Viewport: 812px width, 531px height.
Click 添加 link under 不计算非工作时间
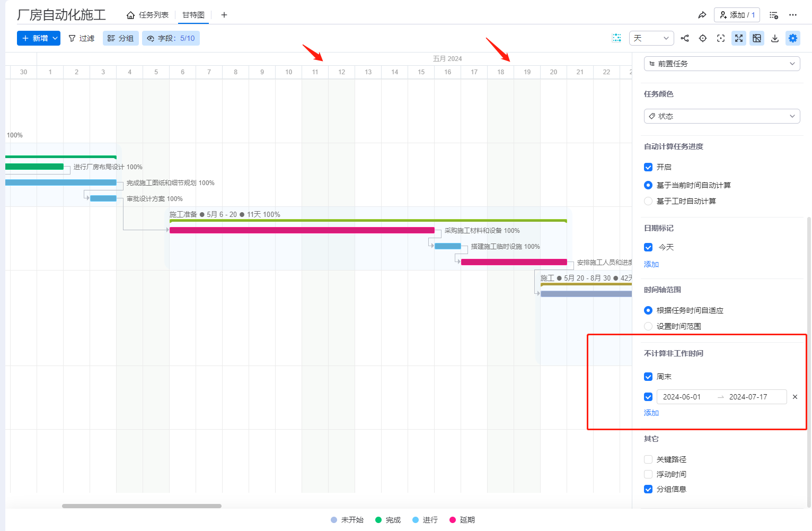651,413
